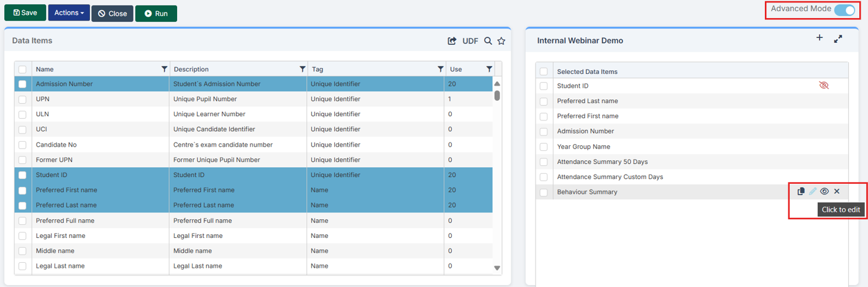Open the Name column filter
The image size is (868, 287).
[165, 69]
